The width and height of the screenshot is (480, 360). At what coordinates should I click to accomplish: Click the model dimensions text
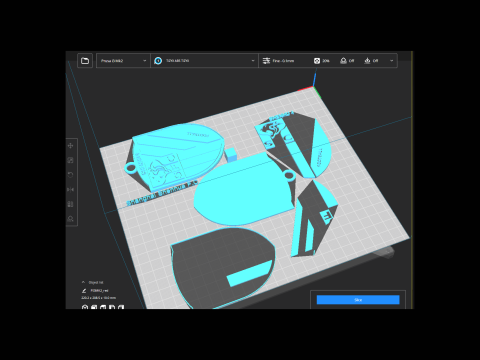tap(99, 298)
